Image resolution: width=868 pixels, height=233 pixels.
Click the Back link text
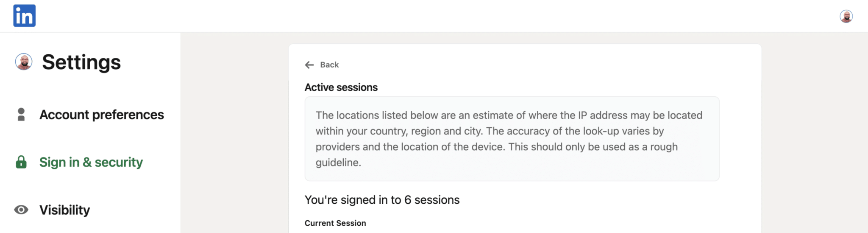tap(329, 65)
